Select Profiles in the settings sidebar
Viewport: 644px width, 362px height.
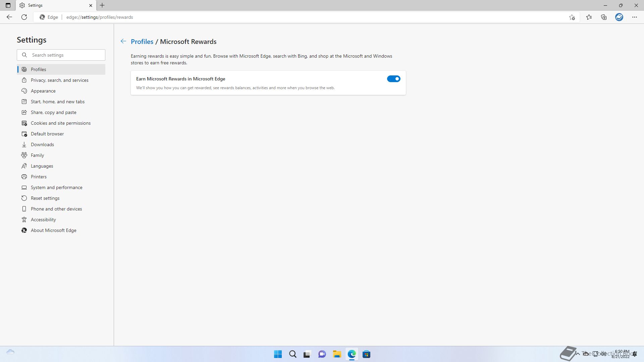click(x=61, y=69)
